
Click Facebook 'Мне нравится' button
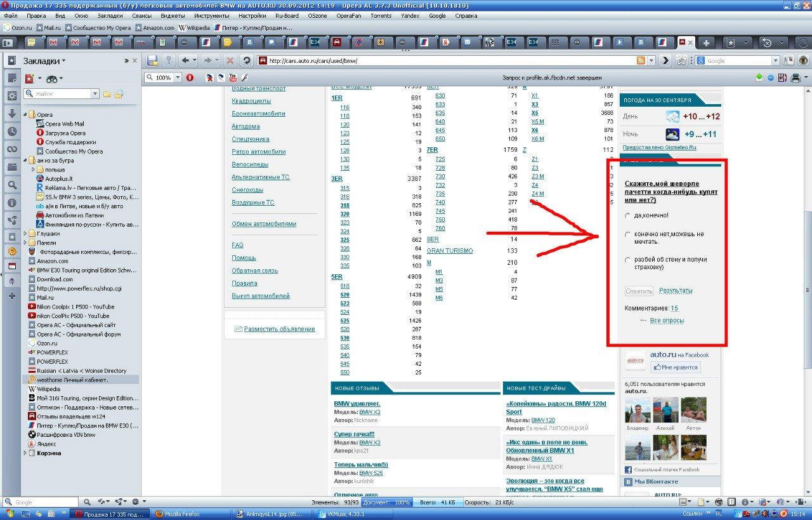675,367
